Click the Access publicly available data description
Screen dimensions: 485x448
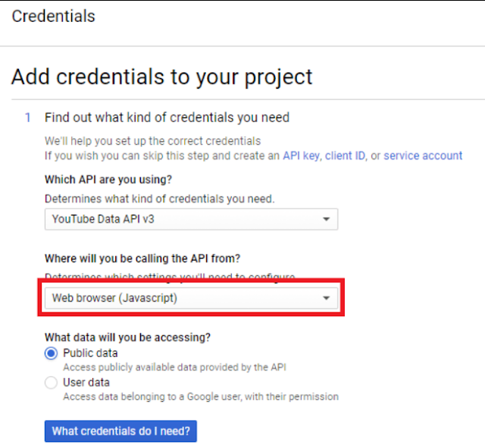pos(174,367)
